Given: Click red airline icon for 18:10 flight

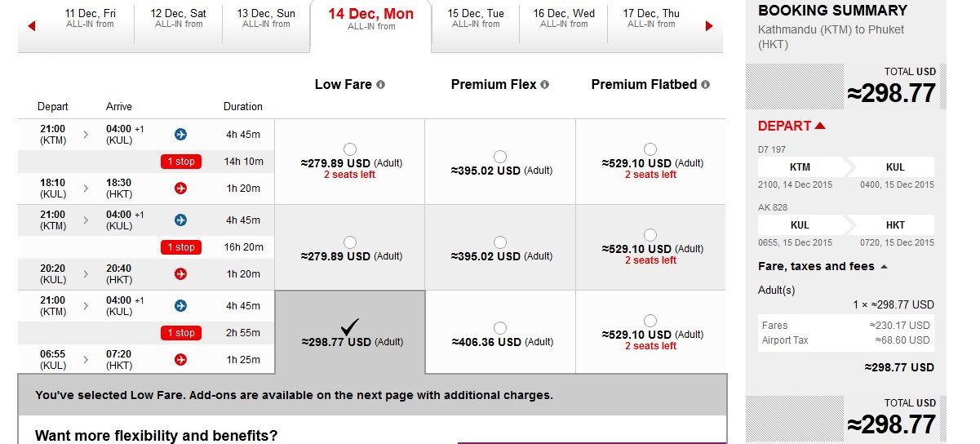Looking at the screenshot, I should 181,189.
